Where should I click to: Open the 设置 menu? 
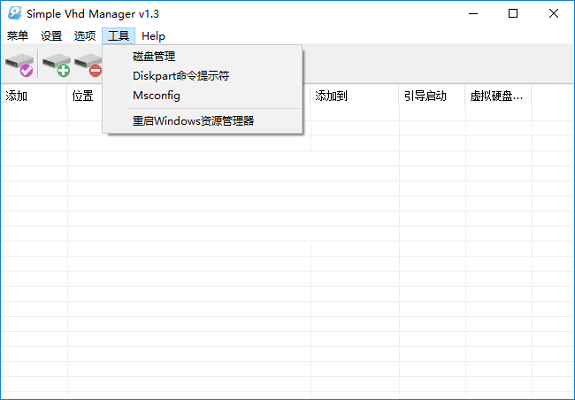[51, 36]
